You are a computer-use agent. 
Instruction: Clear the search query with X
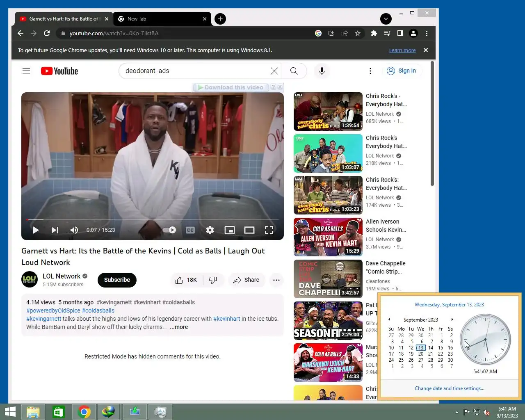[x=274, y=71]
